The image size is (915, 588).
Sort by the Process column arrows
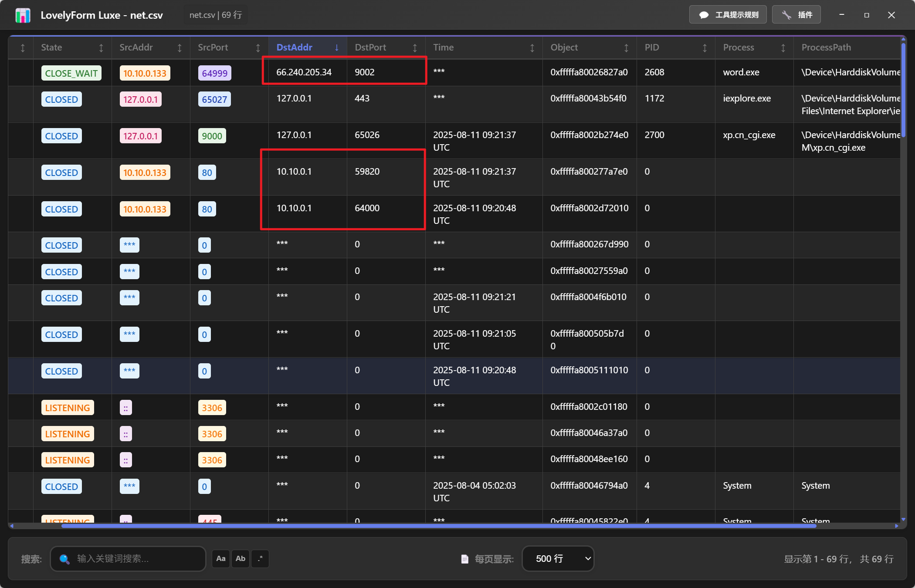coord(783,48)
